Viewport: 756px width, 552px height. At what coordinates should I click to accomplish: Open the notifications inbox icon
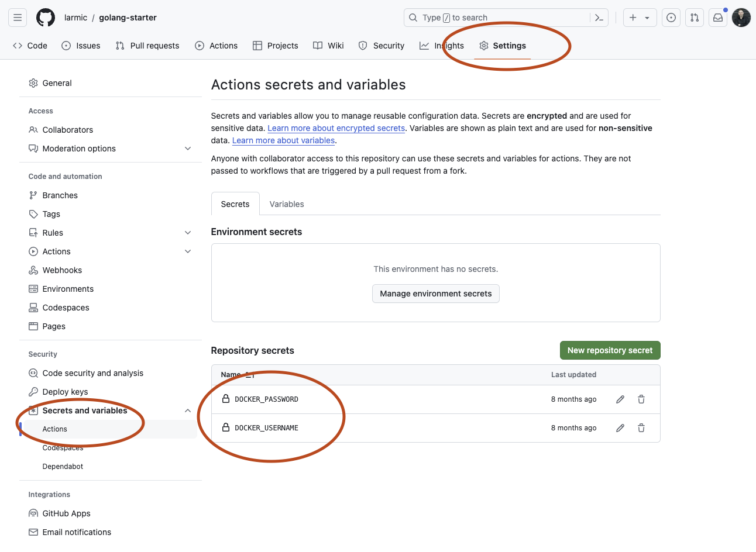718,18
